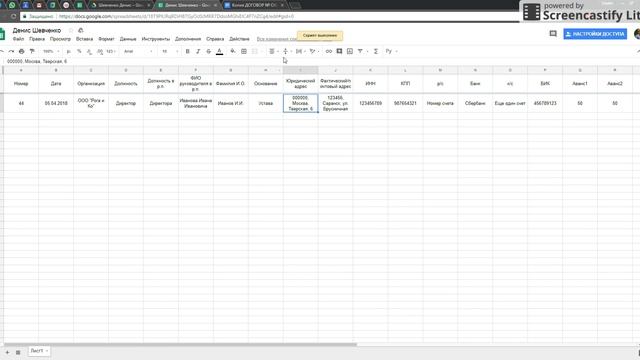Click the Sheets home logo
The height and width of the screenshot is (360, 640).
pos(2,34)
